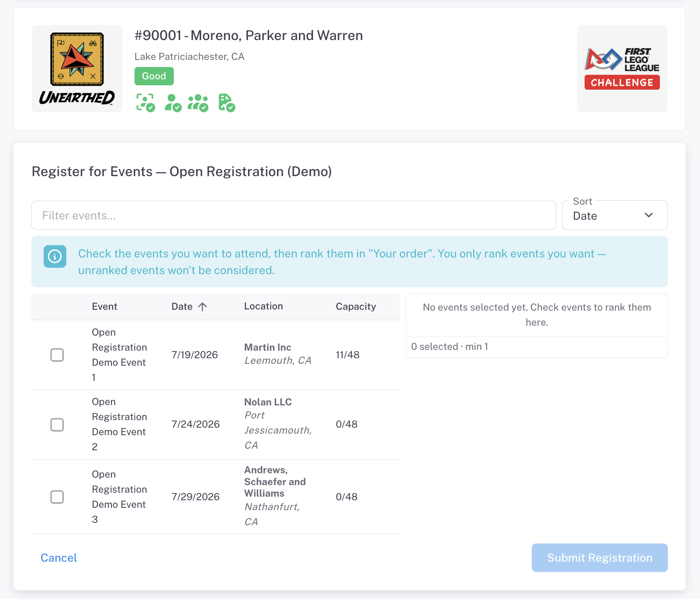
Task: Sort by the Event column header
Action: click(x=104, y=307)
